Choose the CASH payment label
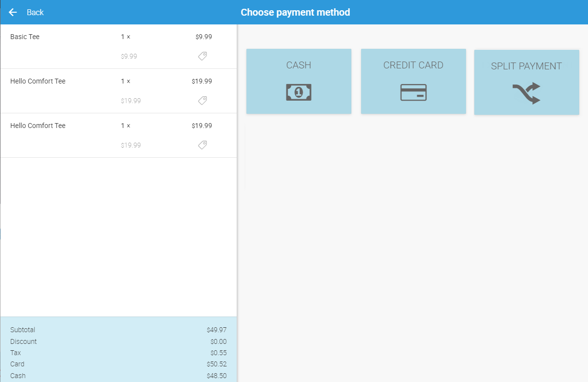 click(299, 65)
